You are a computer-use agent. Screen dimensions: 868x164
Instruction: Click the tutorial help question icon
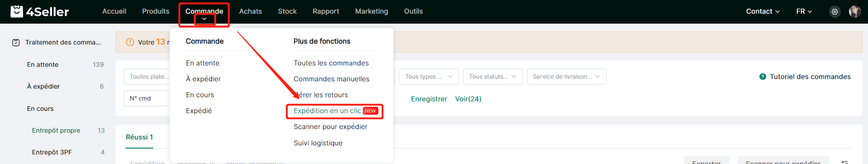[763, 77]
